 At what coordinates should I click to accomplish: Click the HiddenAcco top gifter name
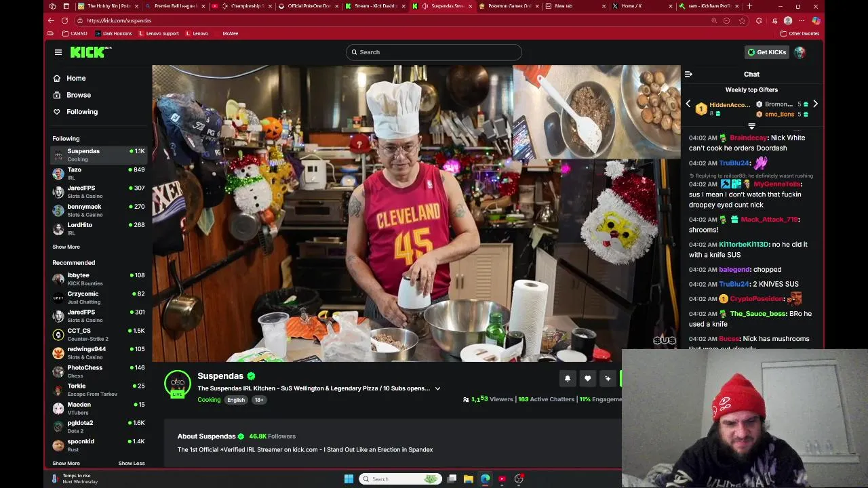[730, 105]
